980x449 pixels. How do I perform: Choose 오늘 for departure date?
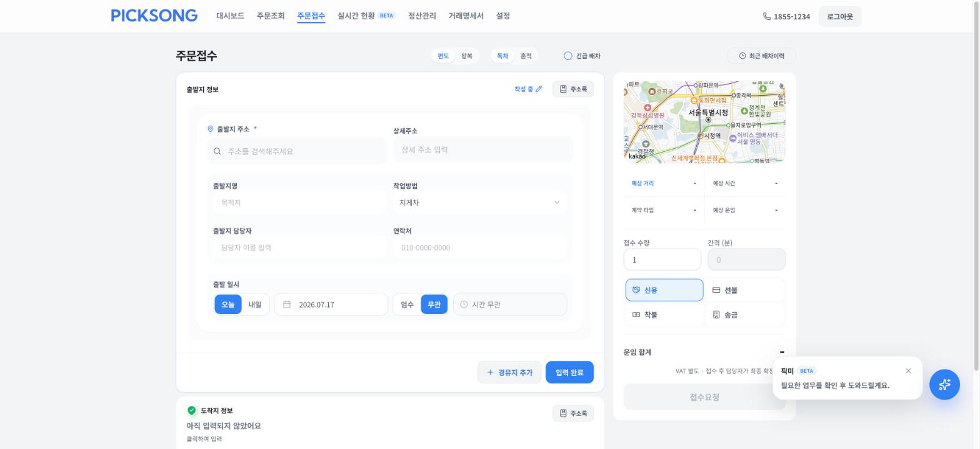pyautogui.click(x=228, y=305)
